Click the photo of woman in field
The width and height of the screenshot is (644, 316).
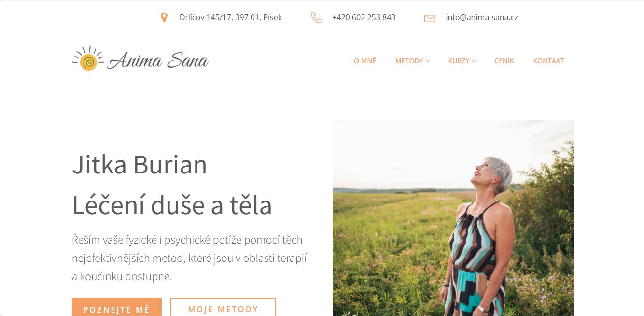tap(453, 217)
